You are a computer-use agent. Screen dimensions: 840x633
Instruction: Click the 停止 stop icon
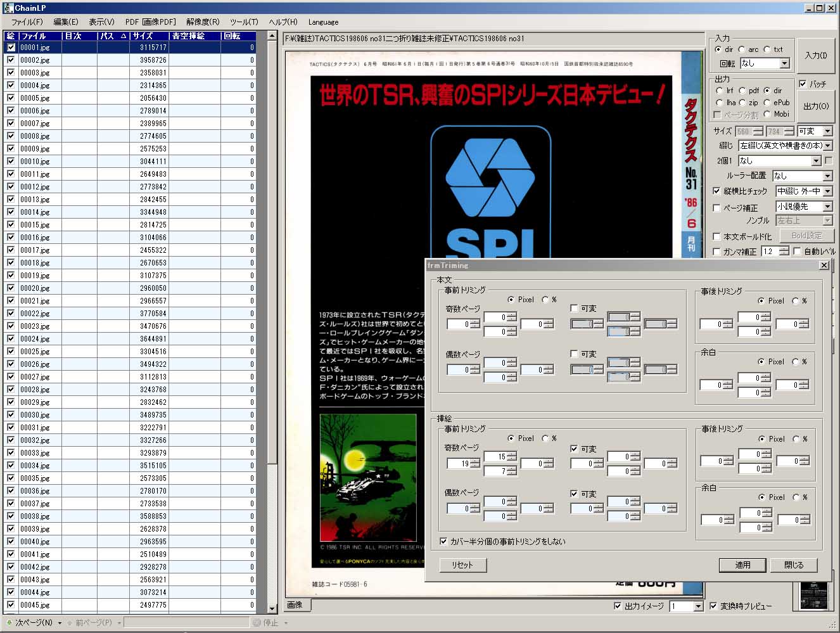(x=257, y=623)
